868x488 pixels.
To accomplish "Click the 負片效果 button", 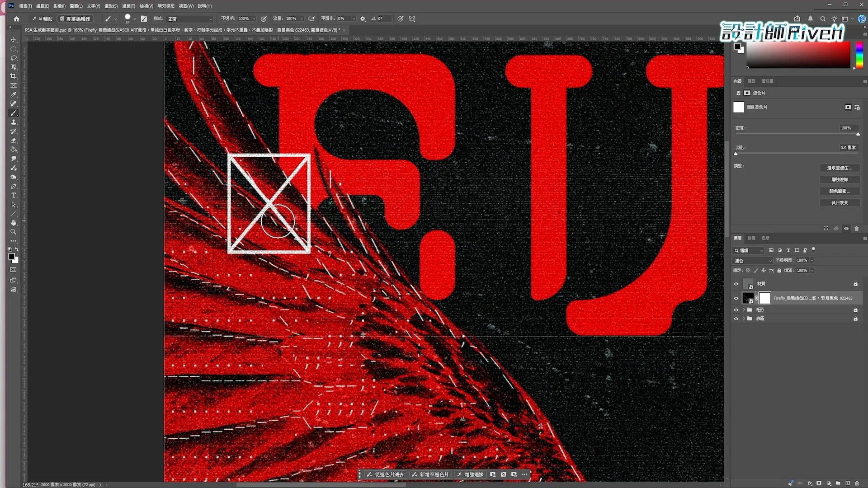I will click(x=840, y=203).
